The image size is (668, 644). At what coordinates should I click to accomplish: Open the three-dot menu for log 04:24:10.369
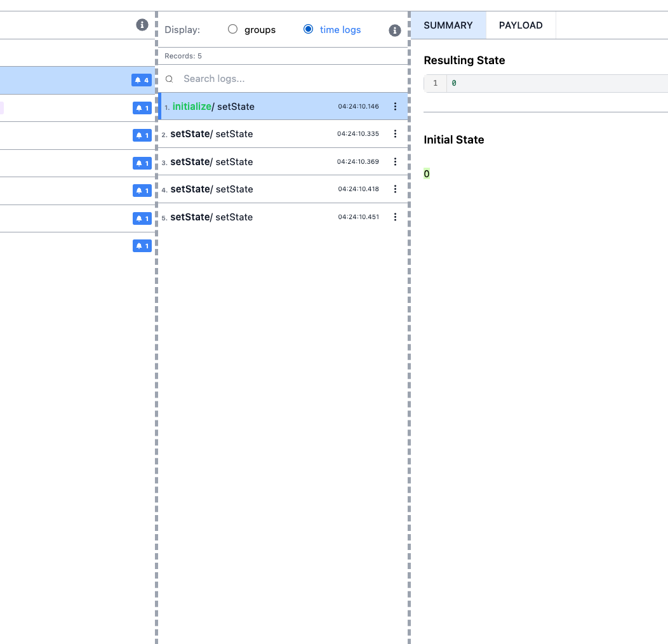click(x=395, y=161)
